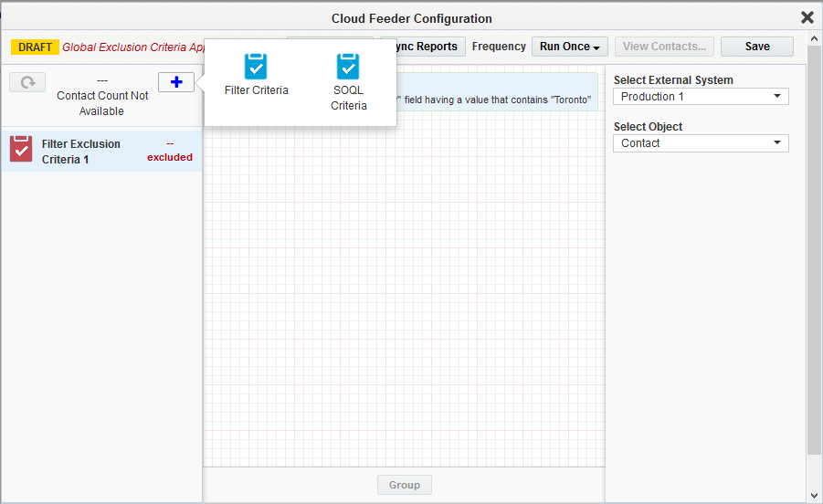Click the Save button
The image size is (823, 504).
pos(756,47)
